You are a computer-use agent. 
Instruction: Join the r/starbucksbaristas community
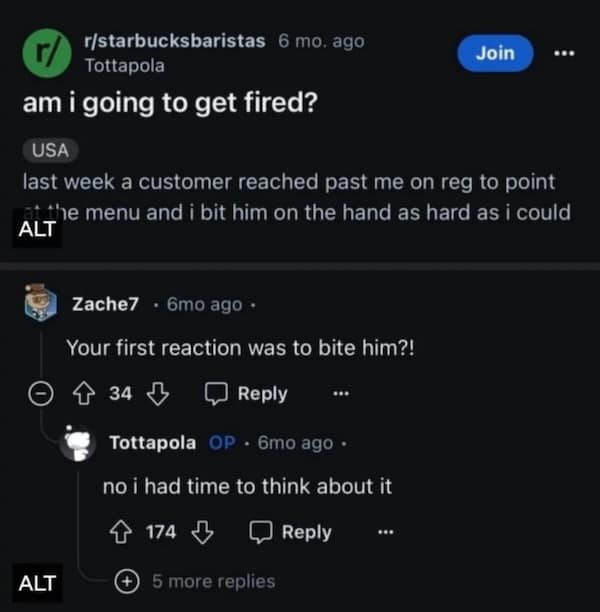click(x=495, y=53)
